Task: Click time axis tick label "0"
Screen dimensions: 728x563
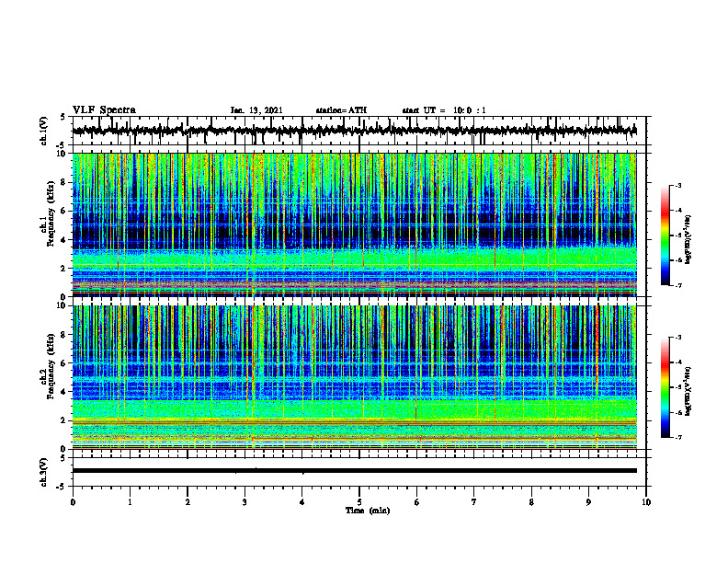Action: tap(73, 502)
